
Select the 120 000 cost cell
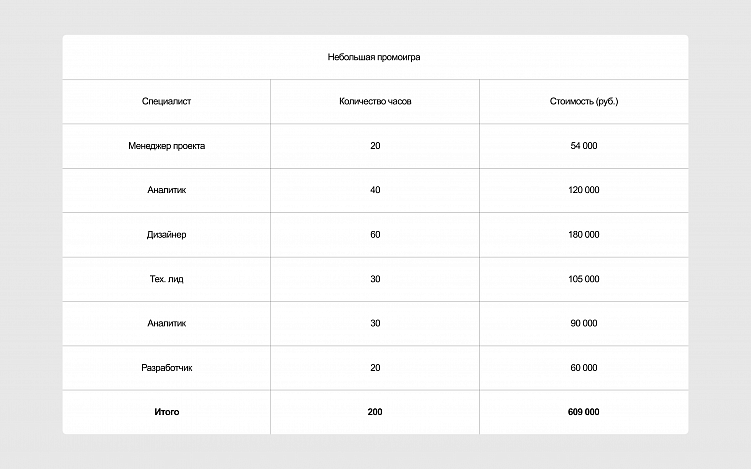click(x=584, y=190)
